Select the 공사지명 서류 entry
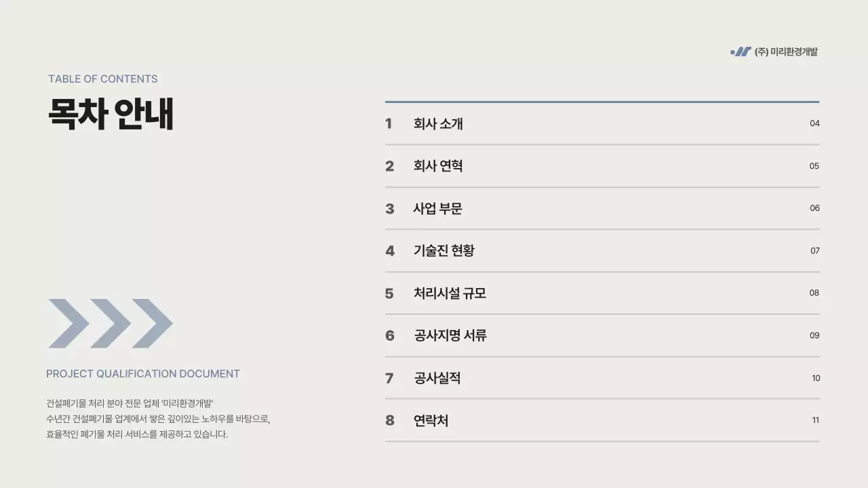The width and height of the screenshot is (868, 488). pos(450,335)
